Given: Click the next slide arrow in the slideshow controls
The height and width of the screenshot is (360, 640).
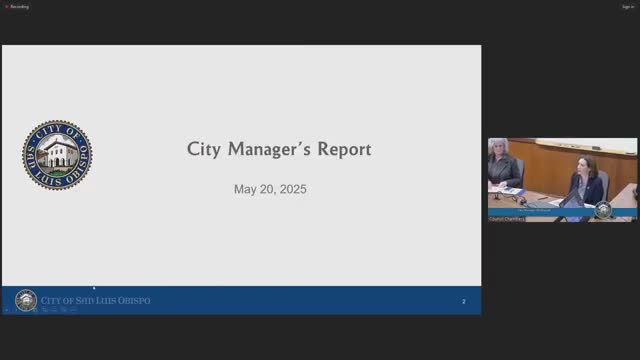Looking at the screenshot, I should [16, 310].
